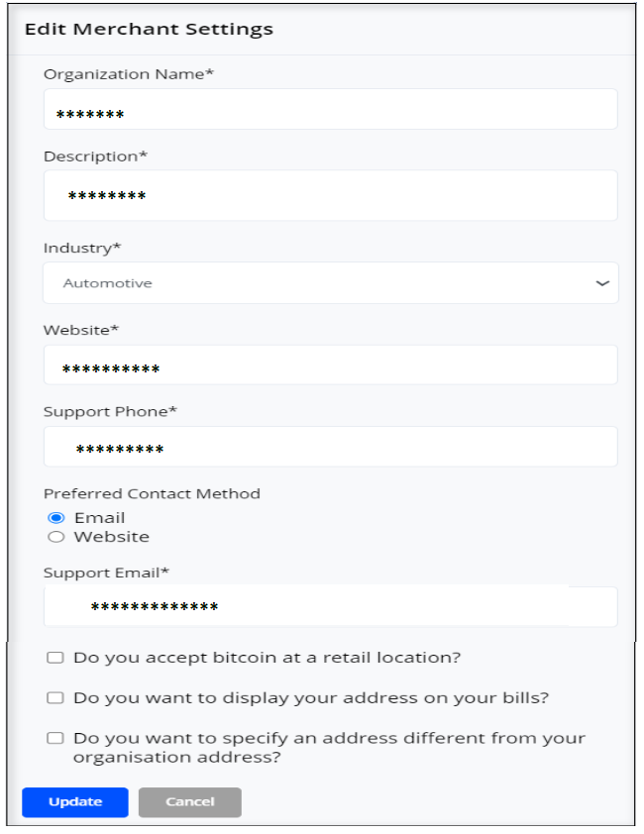Select the Email contact method
The image size is (644, 834).
click(56, 516)
